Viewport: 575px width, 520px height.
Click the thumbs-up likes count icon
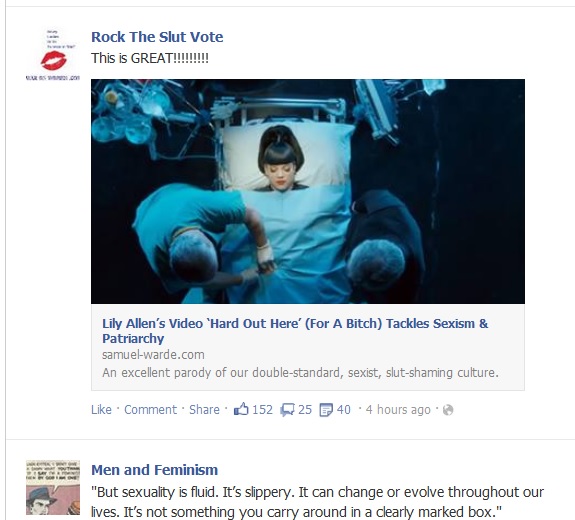[241, 409]
